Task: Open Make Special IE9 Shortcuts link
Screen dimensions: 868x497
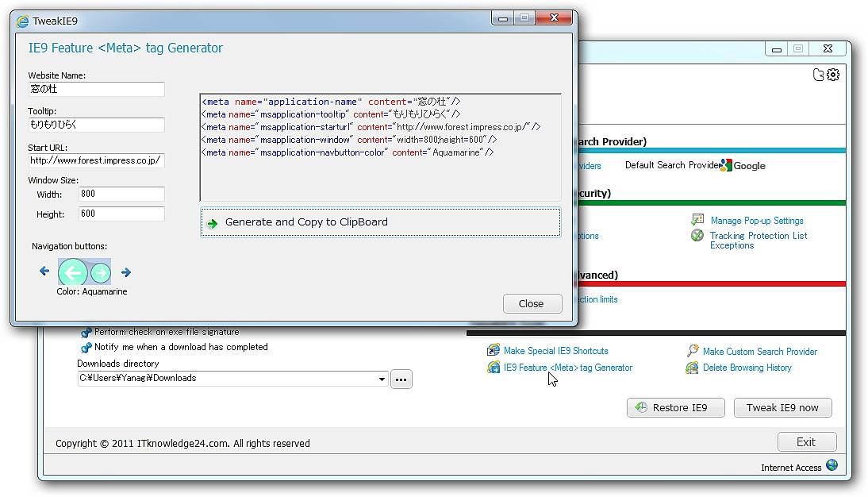Action: 555,351
